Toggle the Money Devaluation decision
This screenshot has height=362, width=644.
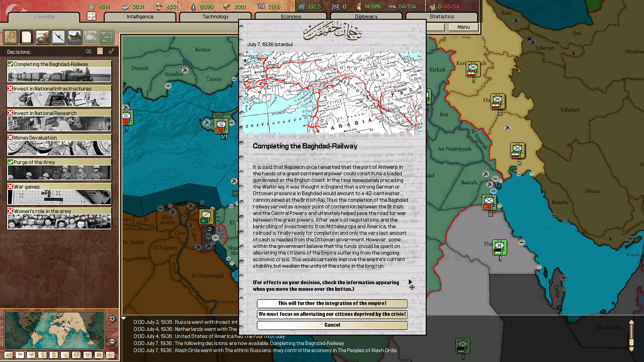point(10,138)
